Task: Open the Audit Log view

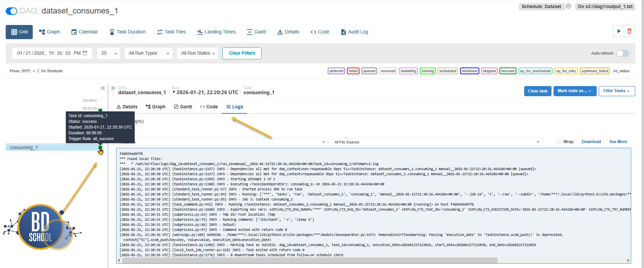Action: (354, 32)
